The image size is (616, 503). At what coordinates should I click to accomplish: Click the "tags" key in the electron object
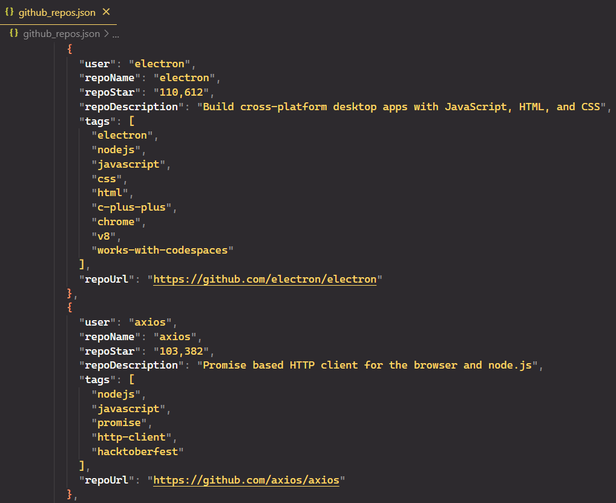click(x=97, y=121)
